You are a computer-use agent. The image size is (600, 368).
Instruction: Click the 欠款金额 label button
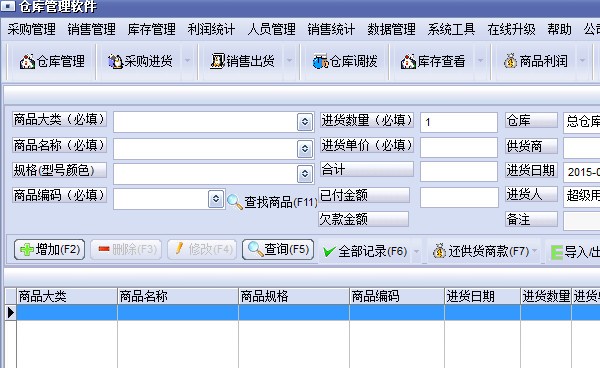pyautogui.click(x=363, y=219)
